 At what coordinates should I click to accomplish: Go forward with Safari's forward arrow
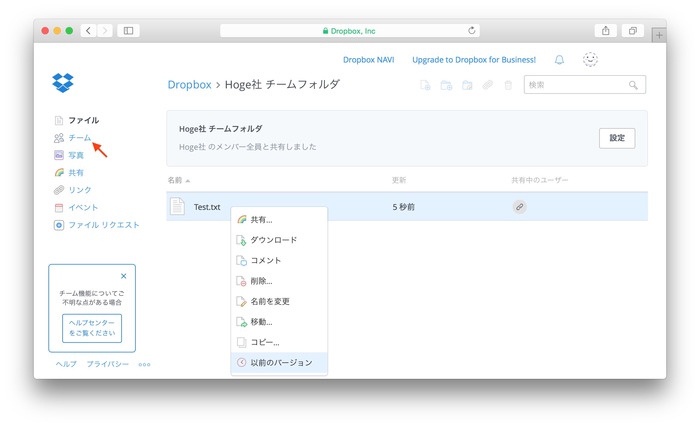pos(104,30)
